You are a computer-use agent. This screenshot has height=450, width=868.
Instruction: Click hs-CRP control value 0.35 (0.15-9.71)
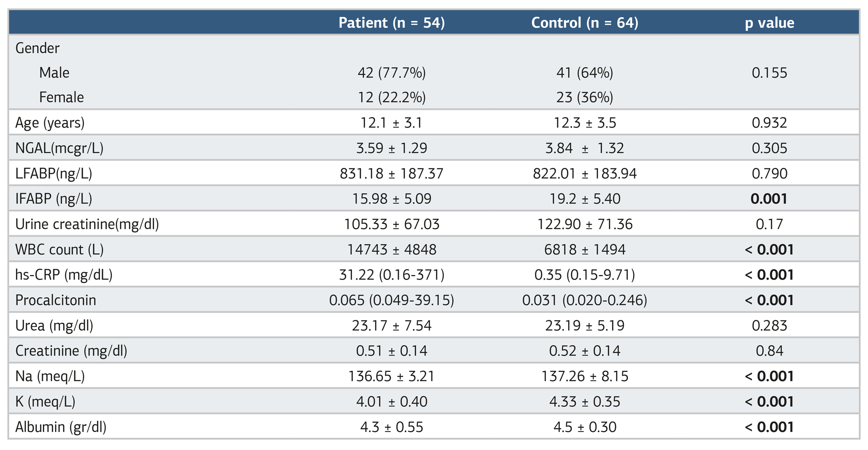[x=585, y=275]
